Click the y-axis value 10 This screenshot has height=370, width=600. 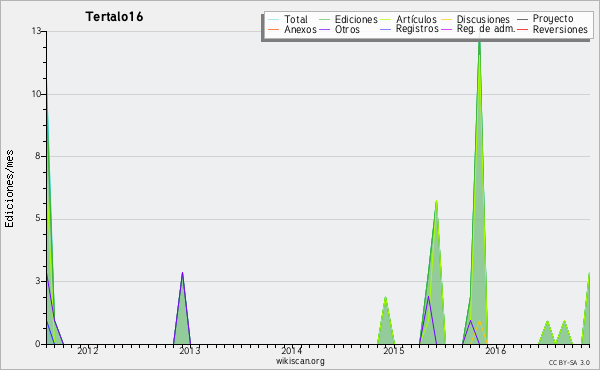coord(36,94)
